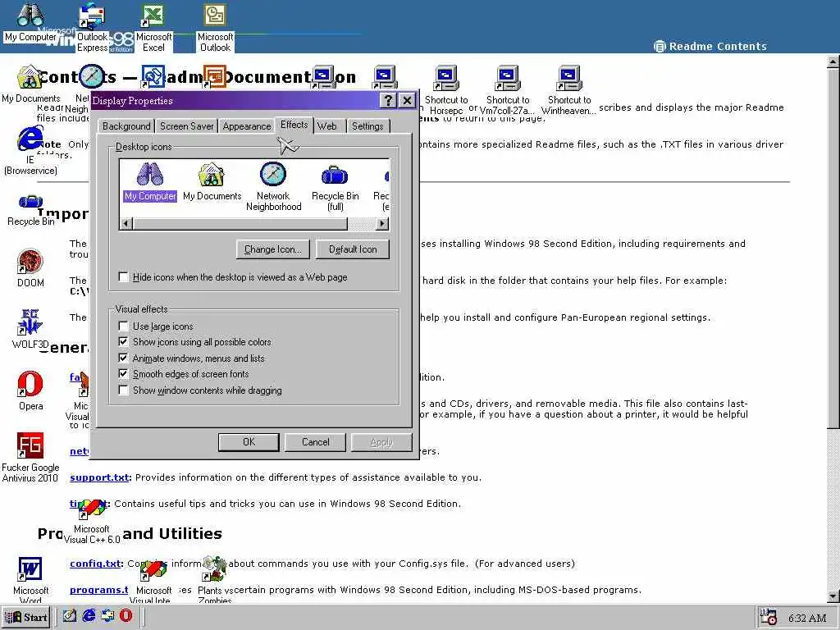The width and height of the screenshot is (840, 630).
Task: Confirm Display Properties with OK
Action: pos(249,442)
